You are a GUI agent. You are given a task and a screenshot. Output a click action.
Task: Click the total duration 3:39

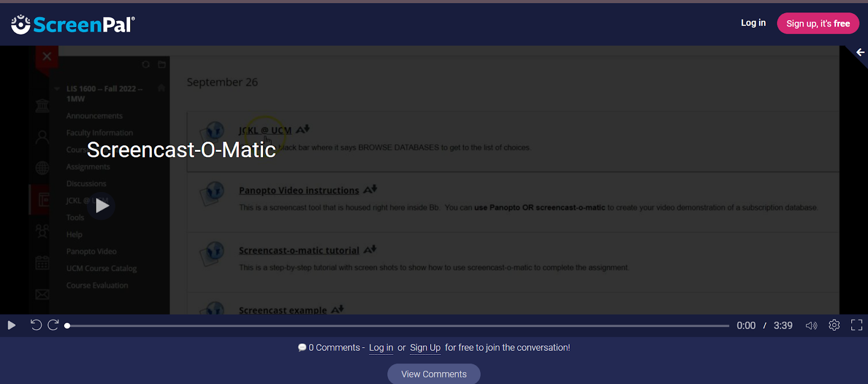(x=783, y=325)
